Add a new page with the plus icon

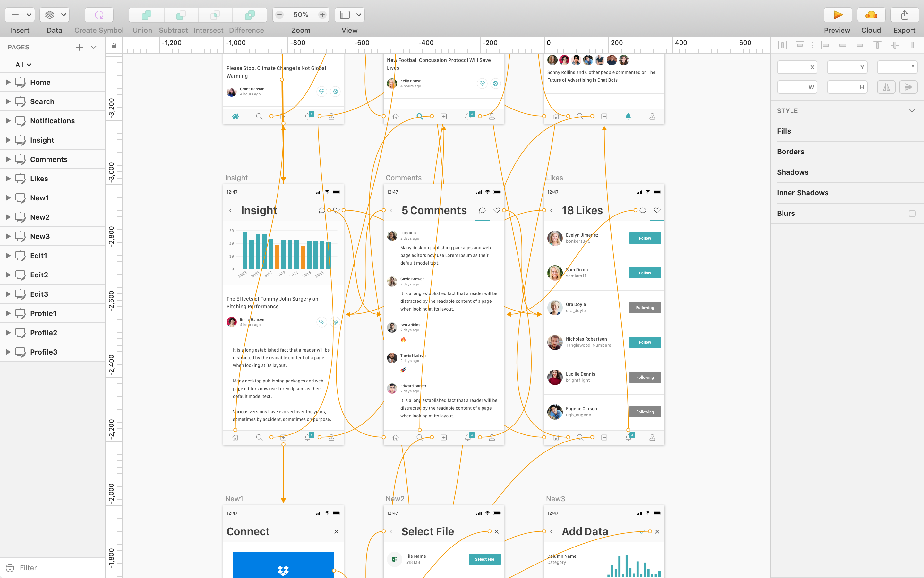(80, 47)
